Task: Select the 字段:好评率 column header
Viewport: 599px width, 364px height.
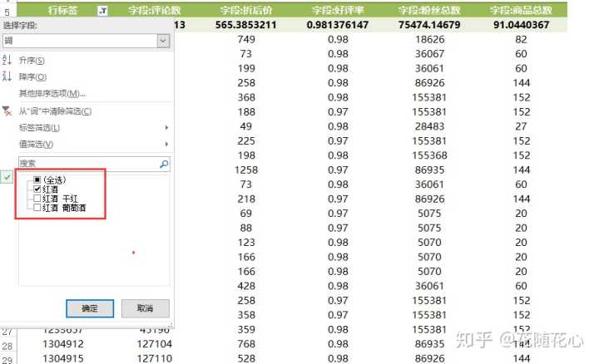Action: (338, 10)
